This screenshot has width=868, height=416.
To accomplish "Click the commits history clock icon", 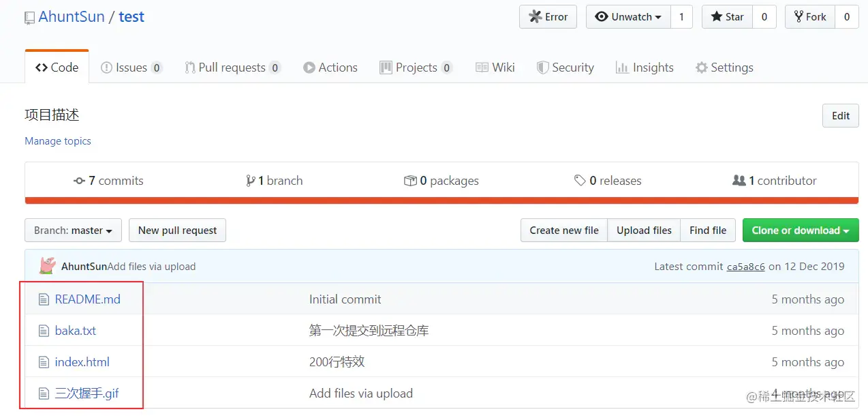I will [79, 181].
